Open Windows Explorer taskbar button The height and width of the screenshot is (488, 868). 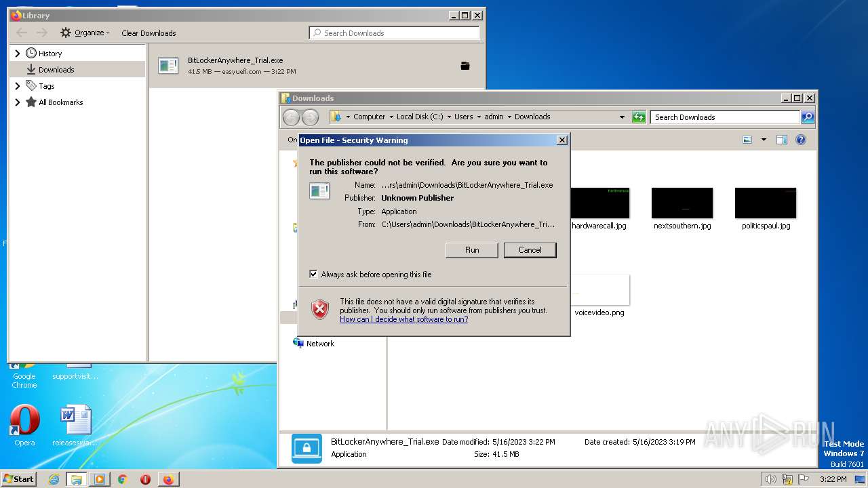(x=77, y=479)
